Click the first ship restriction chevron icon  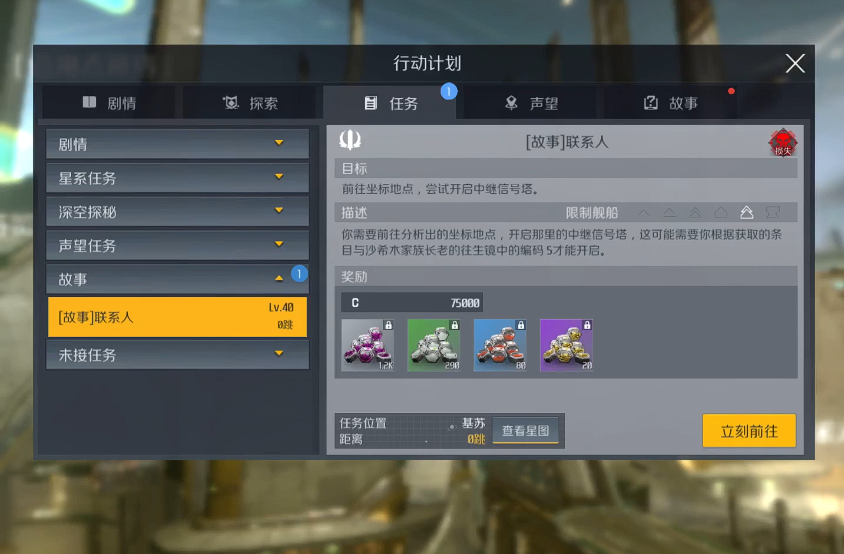[643, 213]
